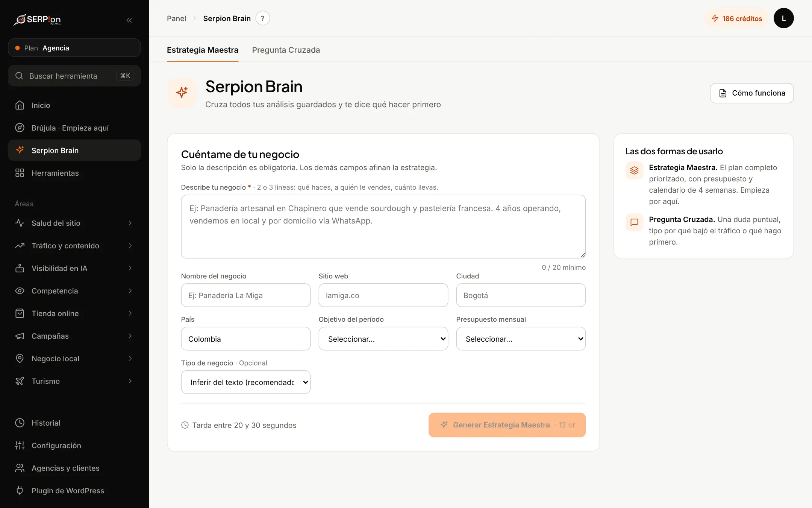The height and width of the screenshot is (508, 812).
Task: Open the Tipo de negocio dropdown
Action: coord(245,382)
